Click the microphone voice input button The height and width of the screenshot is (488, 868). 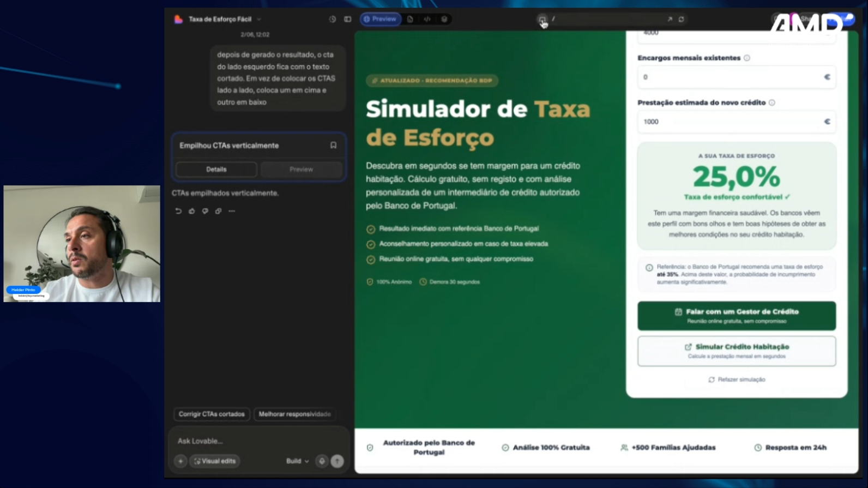322,461
